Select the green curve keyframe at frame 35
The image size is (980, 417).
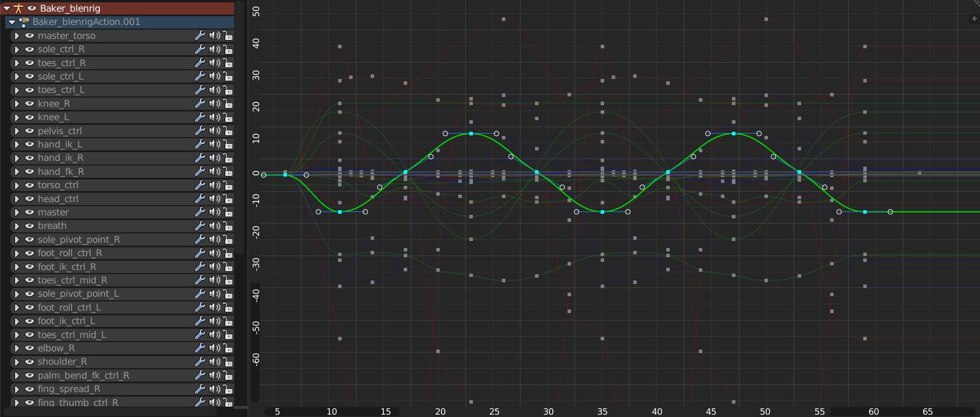point(602,212)
